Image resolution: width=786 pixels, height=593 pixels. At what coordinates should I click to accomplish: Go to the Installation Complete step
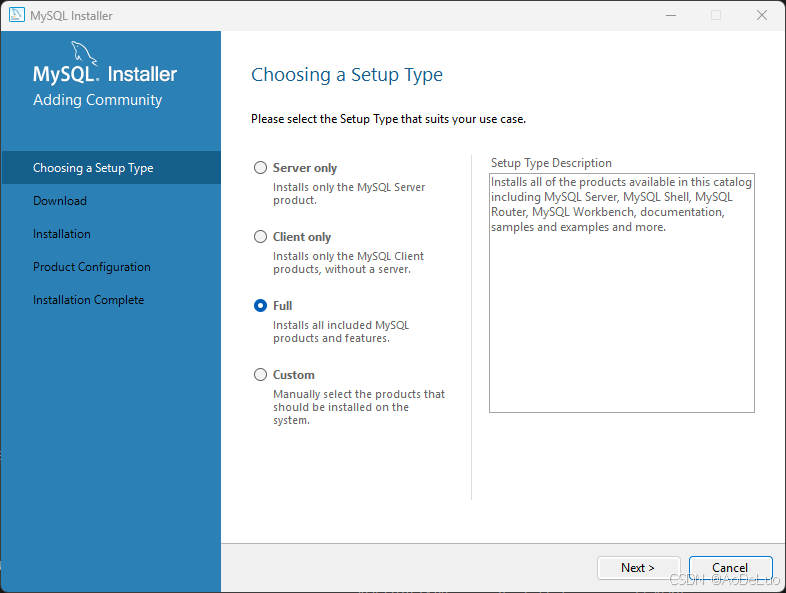(88, 300)
